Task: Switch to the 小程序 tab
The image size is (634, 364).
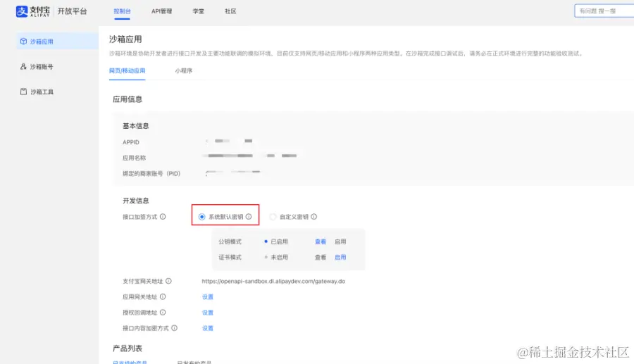Action: tap(184, 70)
